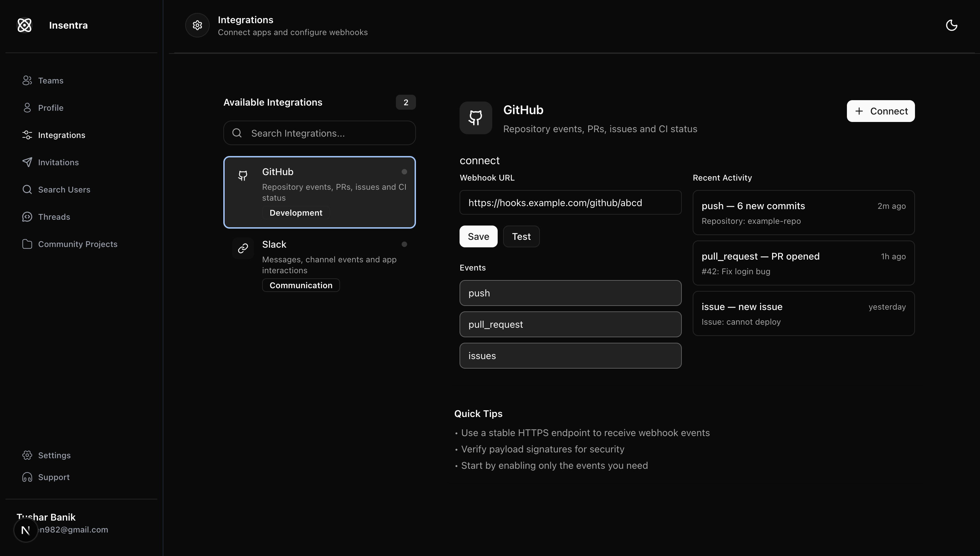Click the status dot on Slack card
This screenshot has height=556, width=980.
pos(404,244)
